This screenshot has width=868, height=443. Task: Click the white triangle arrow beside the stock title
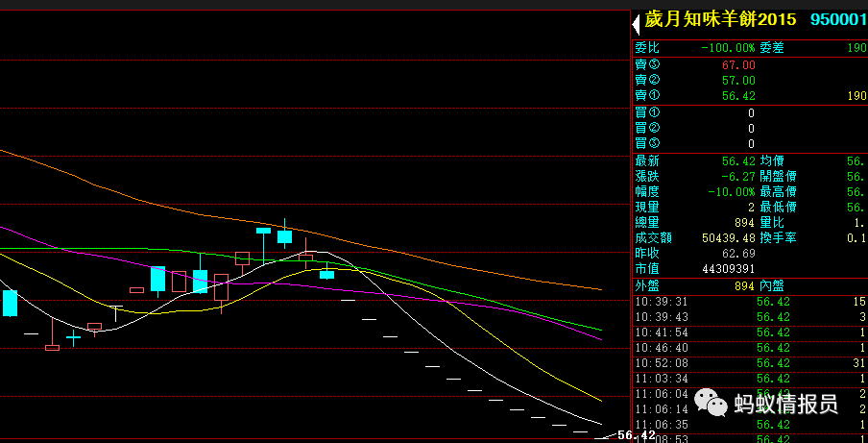click(636, 23)
